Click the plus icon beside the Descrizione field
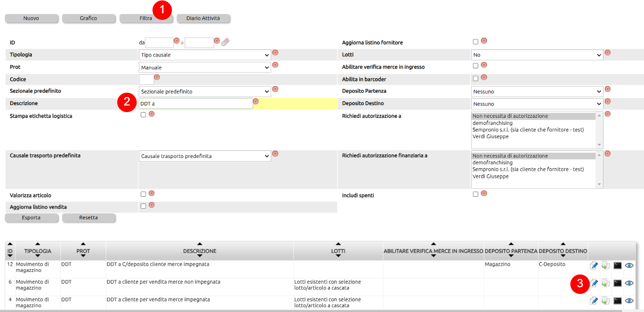644x312 pixels. point(256,101)
